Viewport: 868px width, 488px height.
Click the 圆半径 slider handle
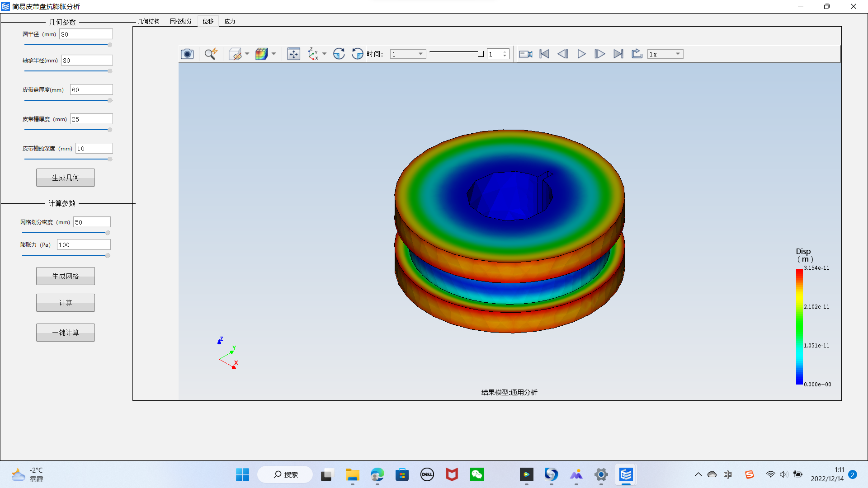tap(110, 45)
